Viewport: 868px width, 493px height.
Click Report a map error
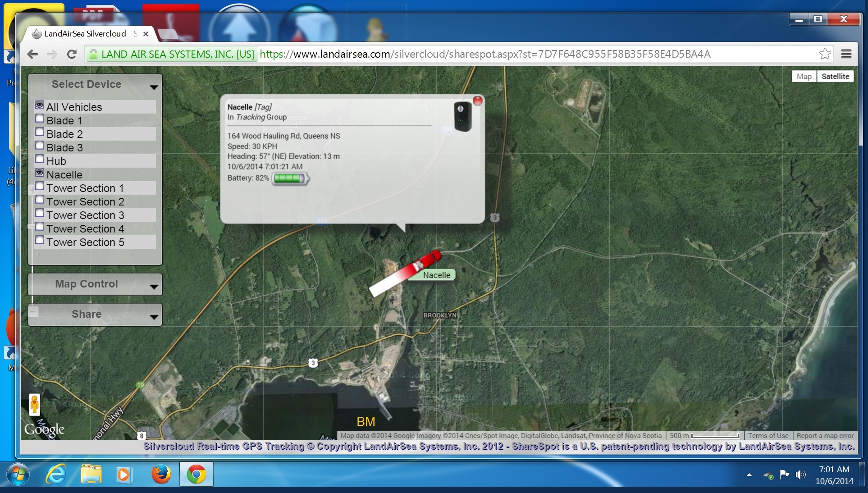pyautogui.click(x=825, y=436)
